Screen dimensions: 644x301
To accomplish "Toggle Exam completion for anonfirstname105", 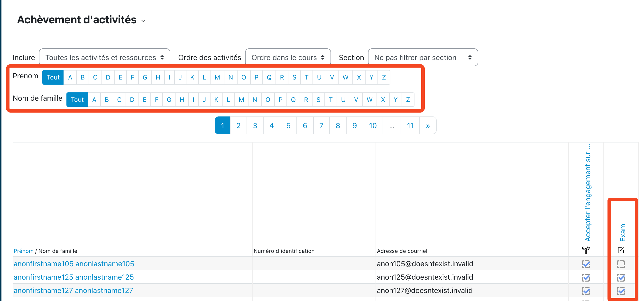I will (x=621, y=264).
